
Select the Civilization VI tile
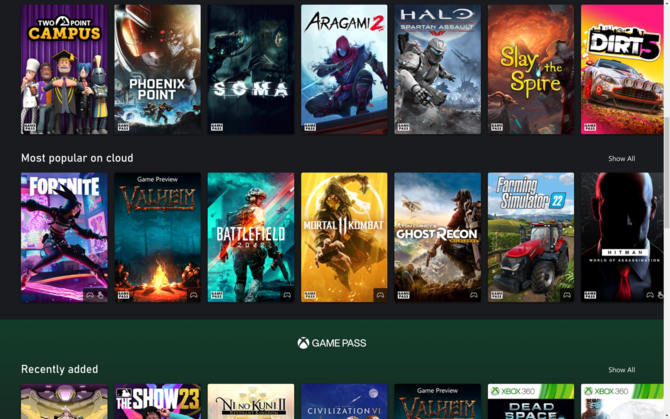click(344, 401)
